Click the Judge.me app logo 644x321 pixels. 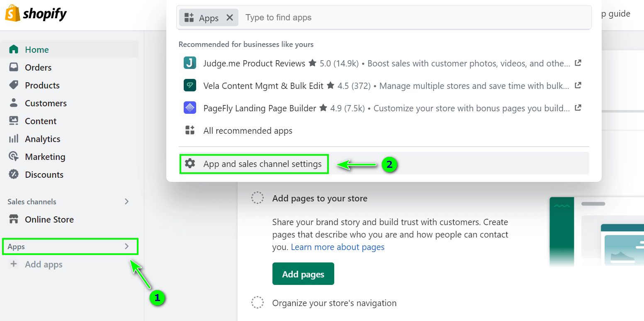point(190,63)
